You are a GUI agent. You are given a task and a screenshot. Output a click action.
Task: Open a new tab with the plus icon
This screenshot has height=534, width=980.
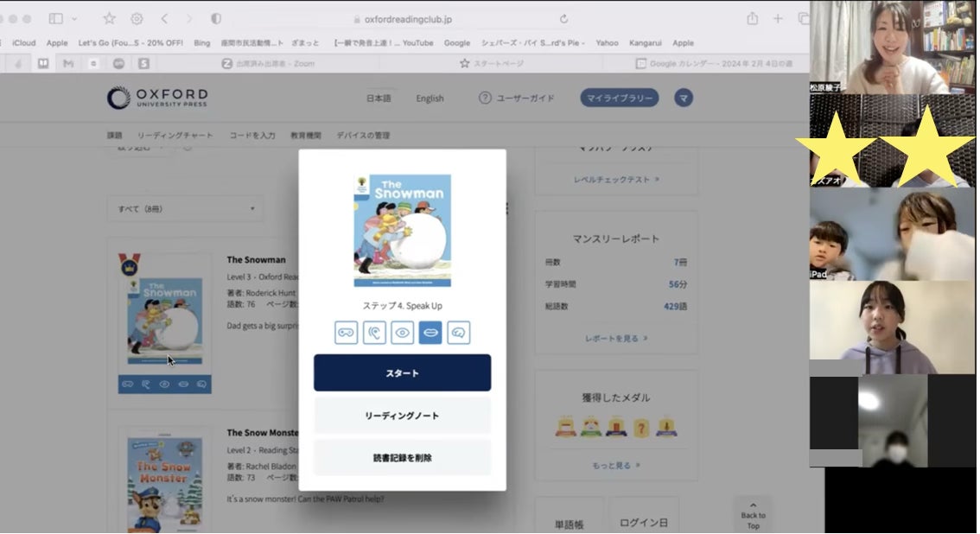[778, 19]
